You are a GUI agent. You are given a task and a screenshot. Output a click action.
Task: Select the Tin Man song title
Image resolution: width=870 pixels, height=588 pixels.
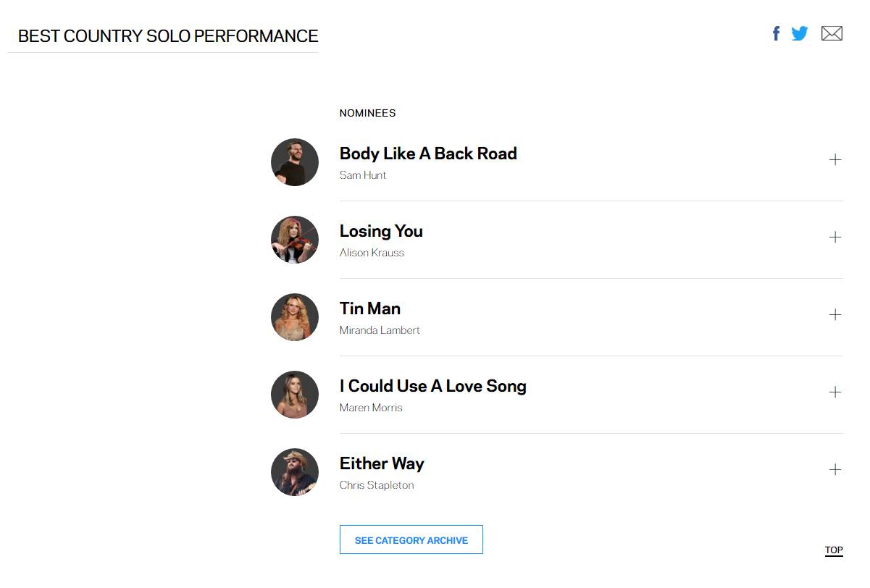[369, 308]
